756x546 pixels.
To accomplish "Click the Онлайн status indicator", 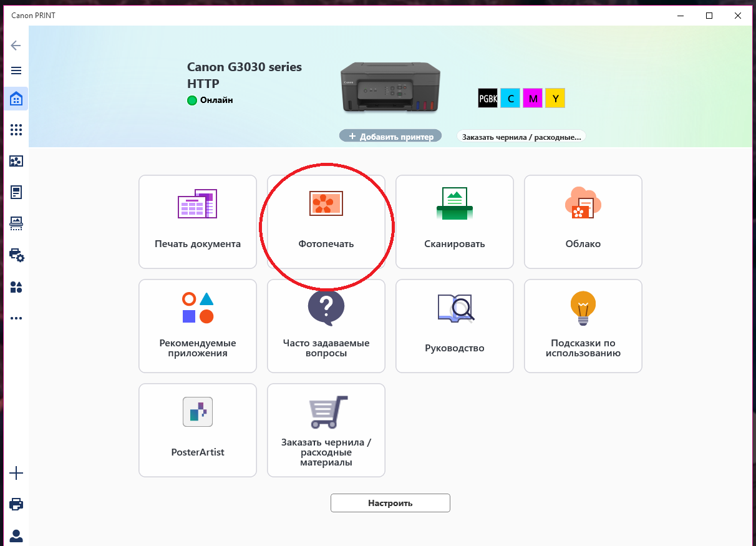I will pos(210,100).
